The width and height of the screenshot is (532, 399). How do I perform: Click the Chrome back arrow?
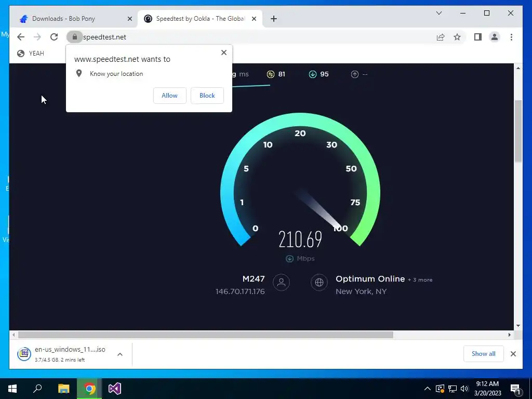[21, 37]
